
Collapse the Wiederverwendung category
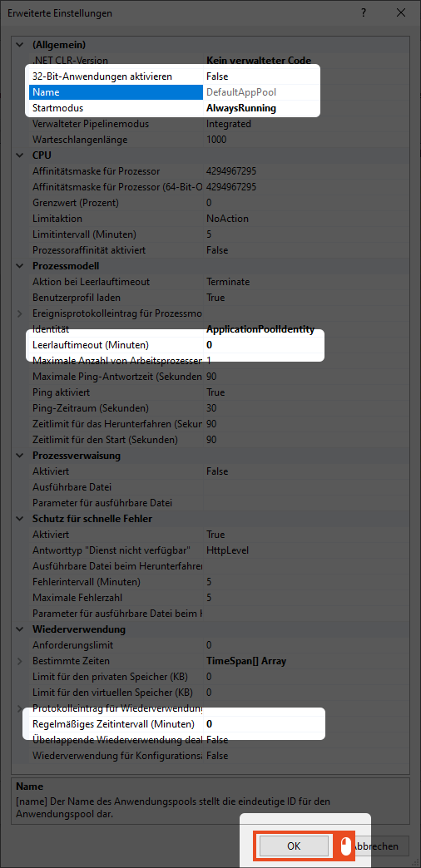(20, 629)
